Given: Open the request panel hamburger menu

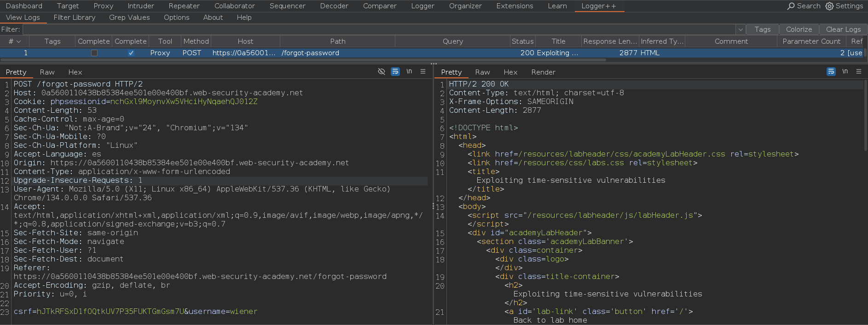Looking at the screenshot, I should (423, 71).
